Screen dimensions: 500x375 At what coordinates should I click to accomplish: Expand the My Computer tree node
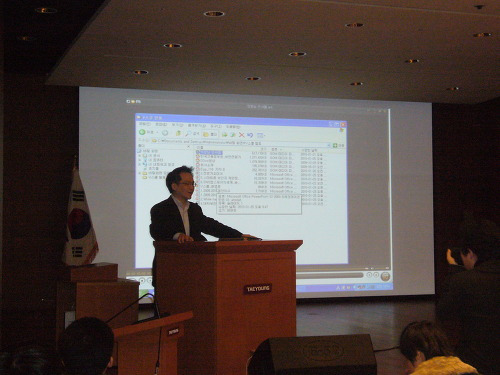point(139,160)
